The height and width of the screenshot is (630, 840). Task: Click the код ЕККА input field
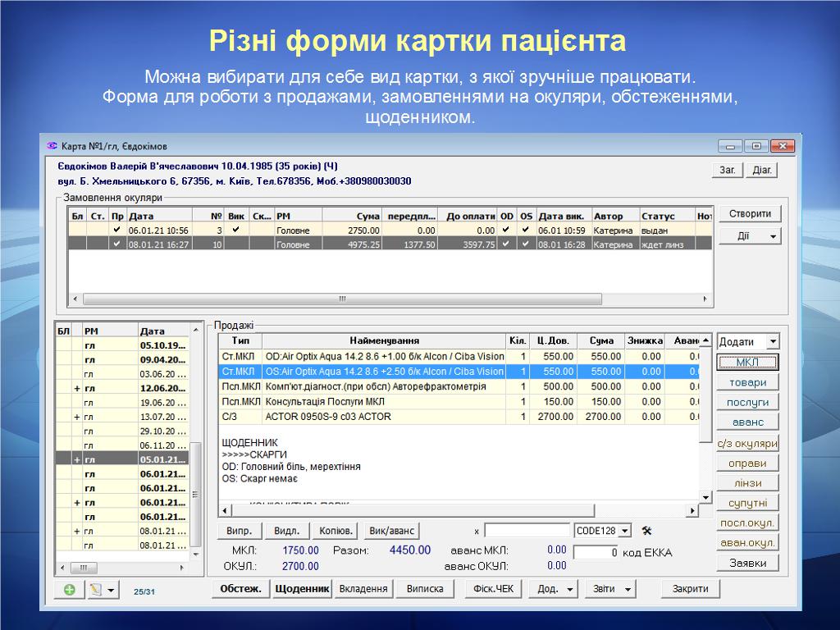tap(596, 553)
